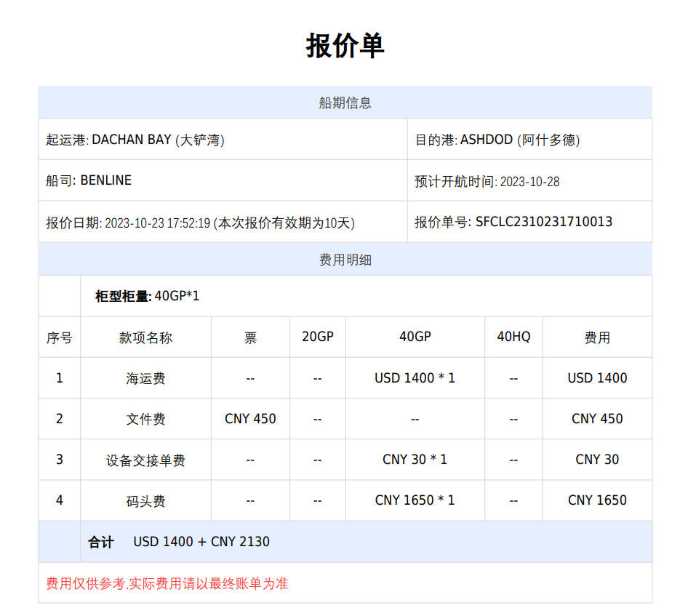
Task: Click the 预计开航时间 2023-10-28 date
Action: pyautogui.click(x=487, y=181)
